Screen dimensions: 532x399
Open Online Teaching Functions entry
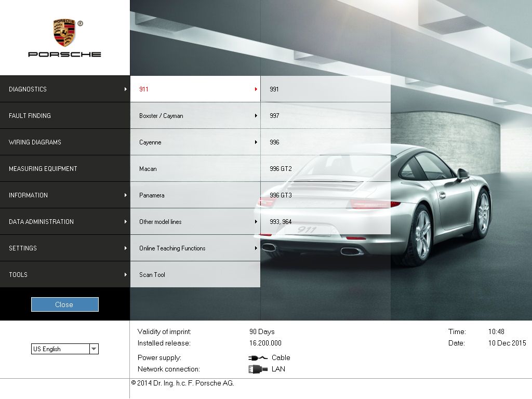pos(195,248)
